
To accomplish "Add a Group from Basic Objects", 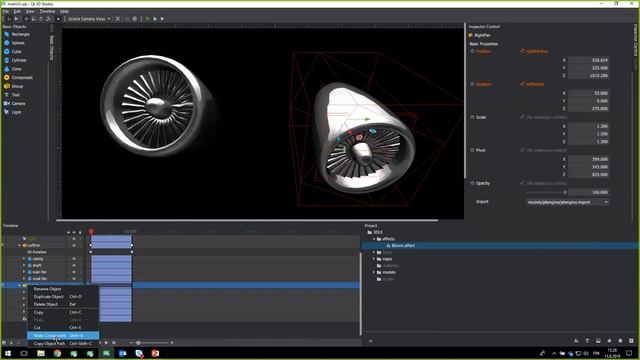I will [13, 86].
